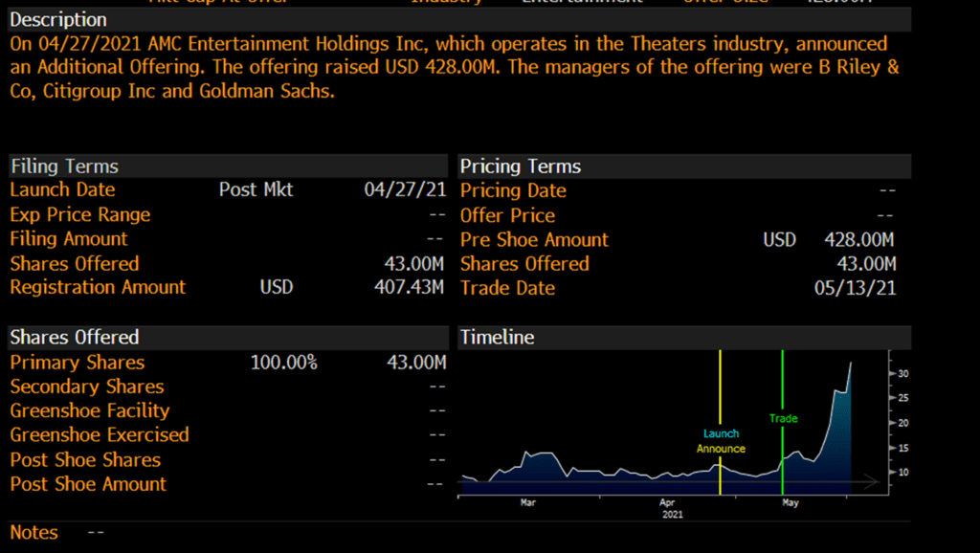Click the Mar label on timeline axis
980x553 pixels.
click(x=528, y=502)
